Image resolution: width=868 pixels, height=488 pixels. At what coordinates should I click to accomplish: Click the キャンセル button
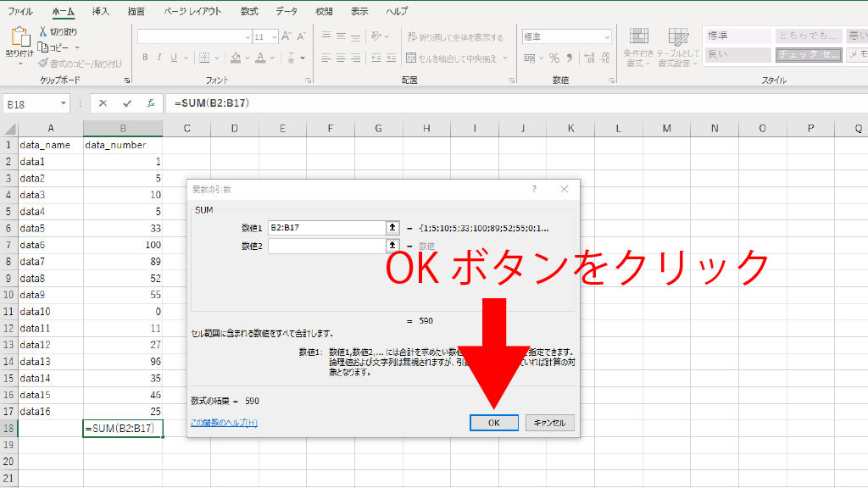[550, 422]
